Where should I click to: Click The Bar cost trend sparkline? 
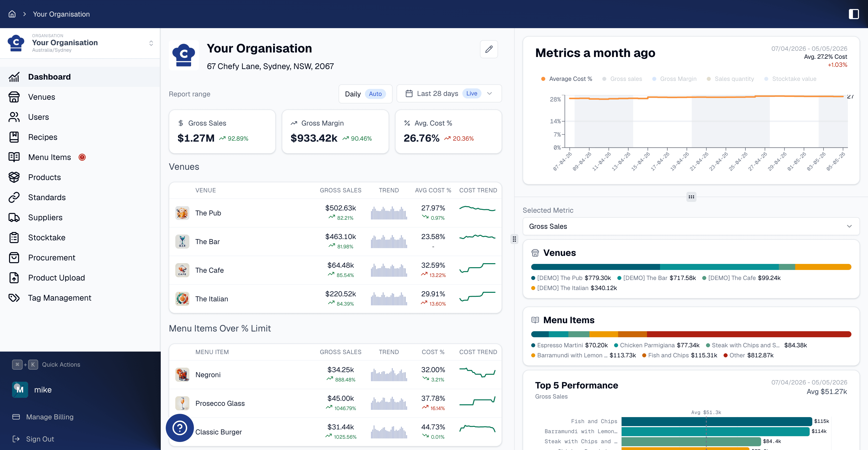coord(477,237)
